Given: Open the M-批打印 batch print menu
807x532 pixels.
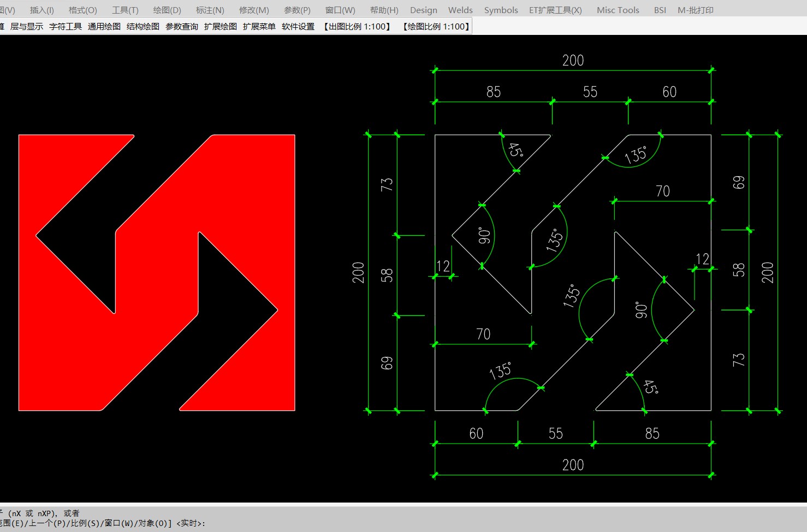Looking at the screenshot, I should pos(696,10).
